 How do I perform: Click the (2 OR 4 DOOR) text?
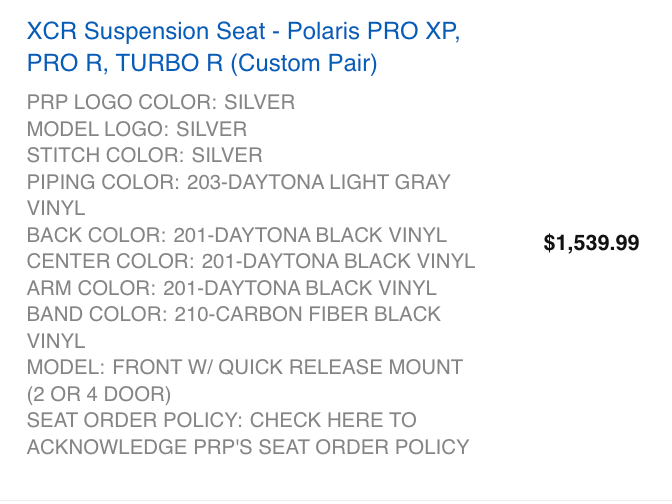click(x=99, y=394)
